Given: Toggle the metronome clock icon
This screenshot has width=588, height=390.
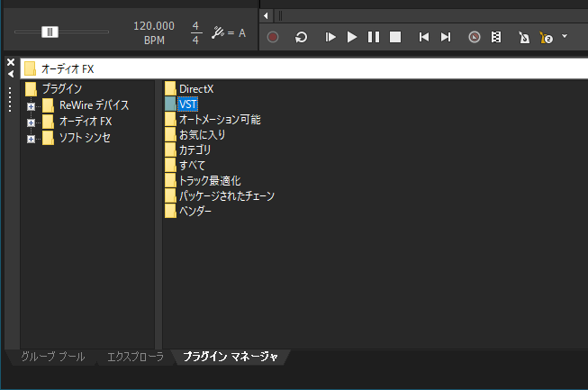Looking at the screenshot, I should coord(475,37).
